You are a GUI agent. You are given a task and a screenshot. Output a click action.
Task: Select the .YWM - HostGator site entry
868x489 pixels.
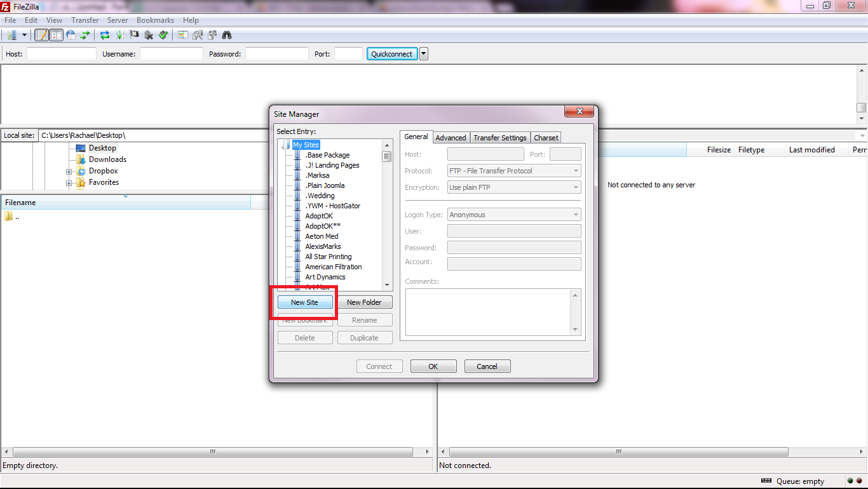pyautogui.click(x=332, y=206)
